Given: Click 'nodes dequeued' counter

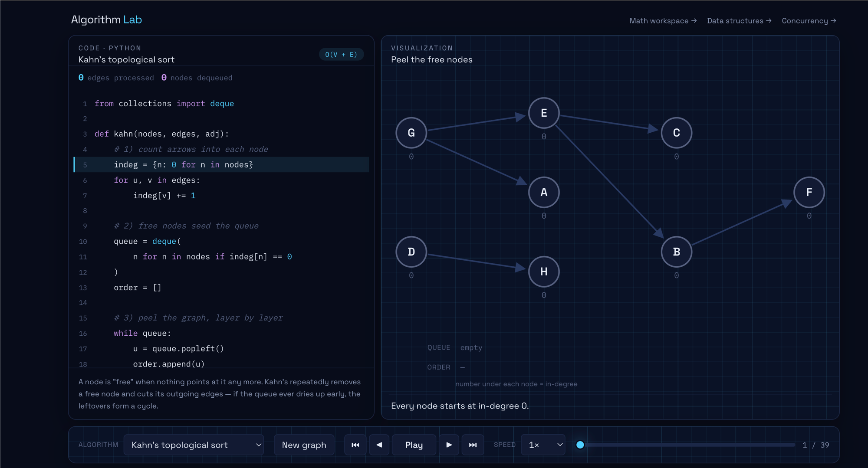Looking at the screenshot, I should click(x=197, y=78).
